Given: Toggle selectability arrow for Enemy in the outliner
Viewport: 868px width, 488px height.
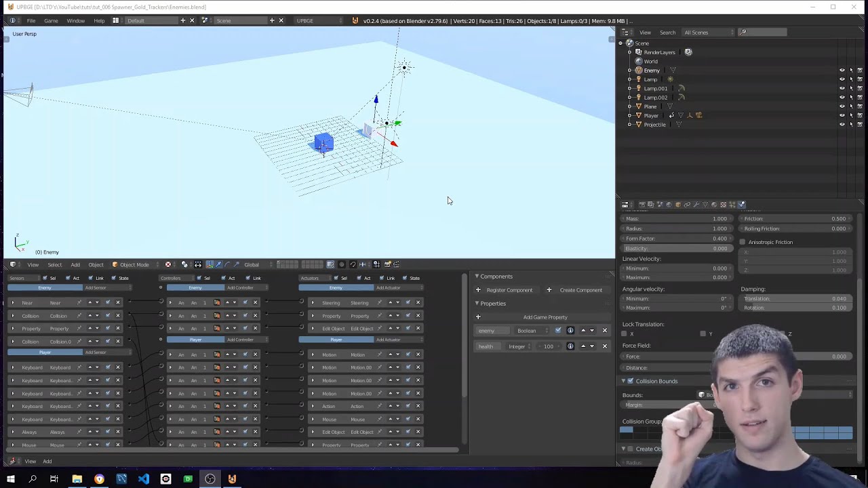Looking at the screenshot, I should click(x=851, y=70).
